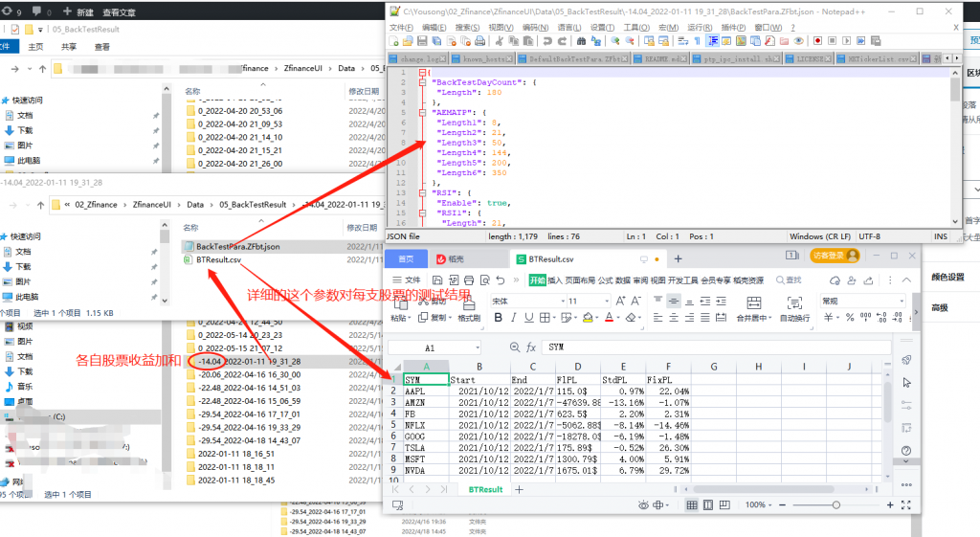
Task: Switch to WPS page layout view
Action: coord(708,505)
